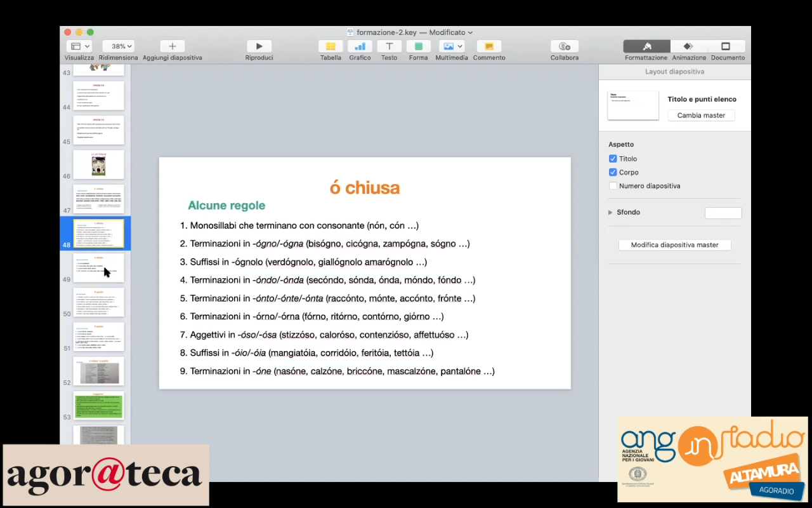Click the document title formazione-2.key
The image size is (812, 508).
pos(387,32)
